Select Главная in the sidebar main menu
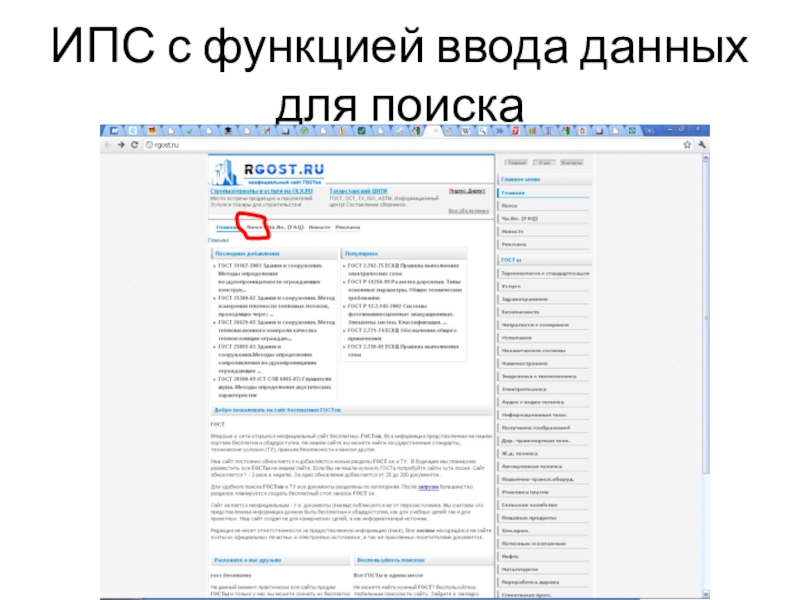Image resolution: width=800 pixels, height=600 pixels. pyautogui.click(x=543, y=193)
